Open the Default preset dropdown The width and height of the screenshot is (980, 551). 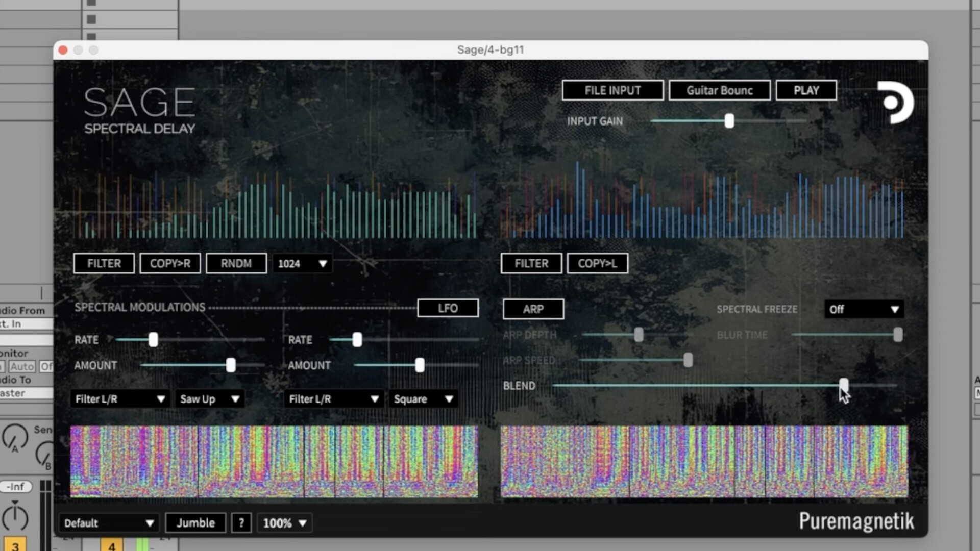109,523
